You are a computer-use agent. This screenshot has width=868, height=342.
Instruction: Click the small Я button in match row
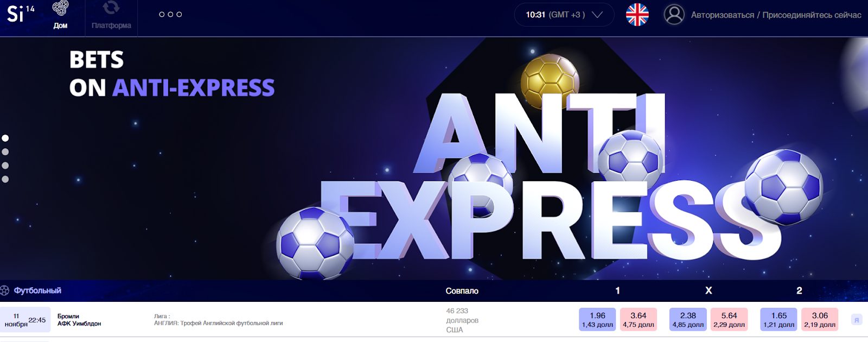[857, 320]
